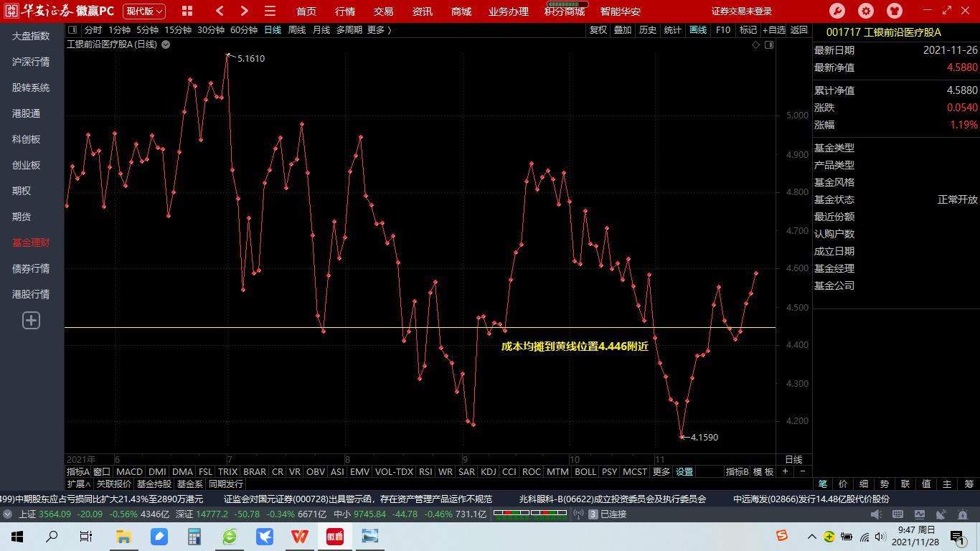Click the 设置 indicator settings button
This screenshot has width=980, height=551.
click(684, 471)
